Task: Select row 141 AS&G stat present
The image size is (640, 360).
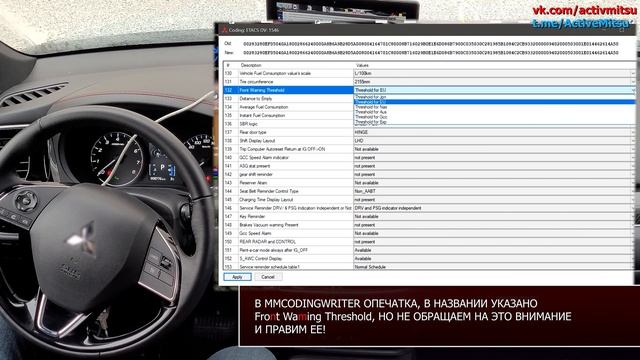Action: point(288,166)
